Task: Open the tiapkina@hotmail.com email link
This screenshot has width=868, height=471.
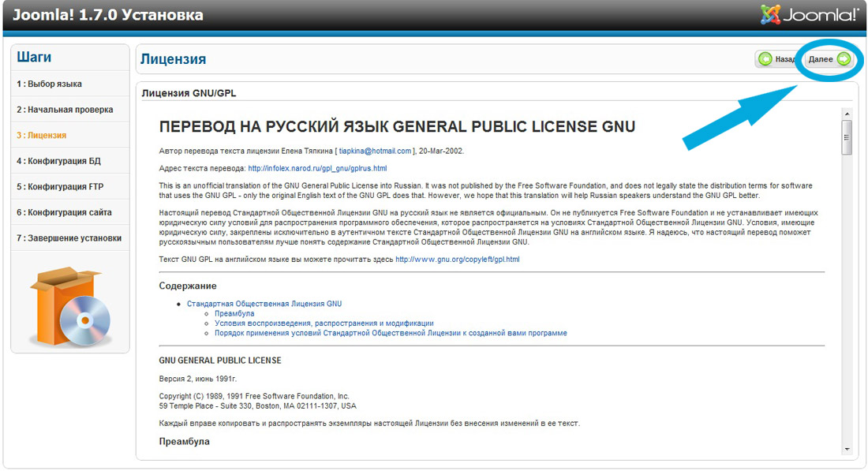Action: [x=375, y=151]
